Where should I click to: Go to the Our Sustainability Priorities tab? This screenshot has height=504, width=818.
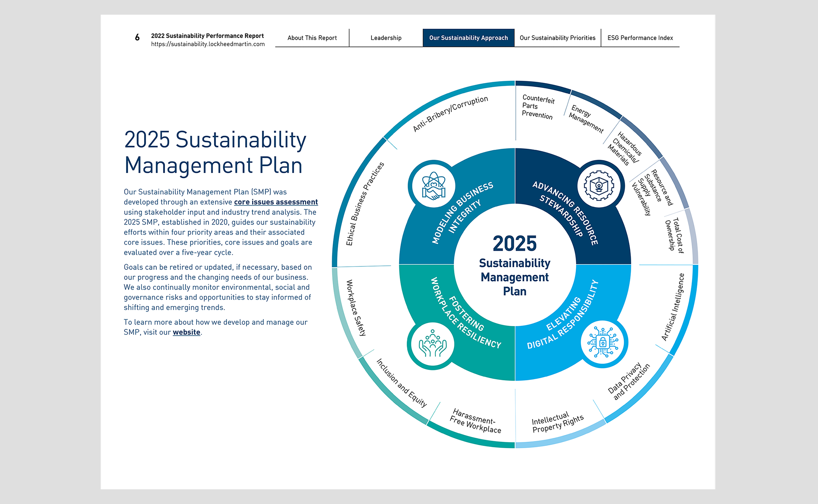pyautogui.click(x=557, y=38)
